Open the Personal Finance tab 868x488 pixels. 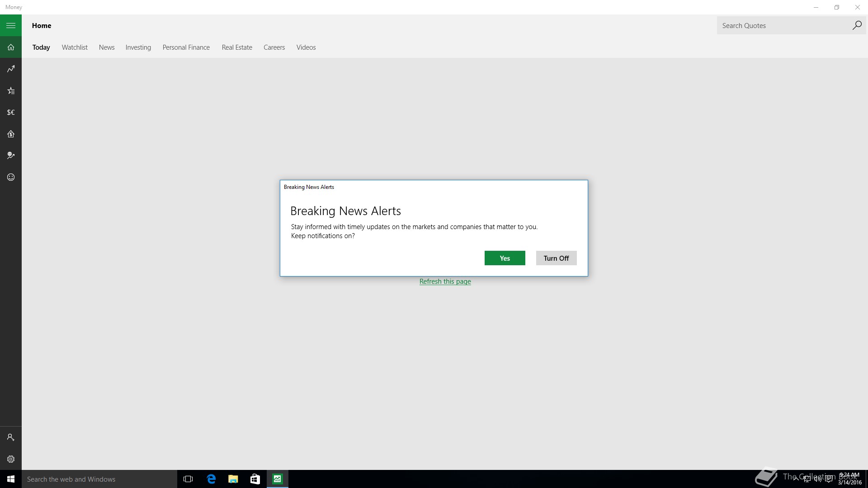pyautogui.click(x=186, y=47)
